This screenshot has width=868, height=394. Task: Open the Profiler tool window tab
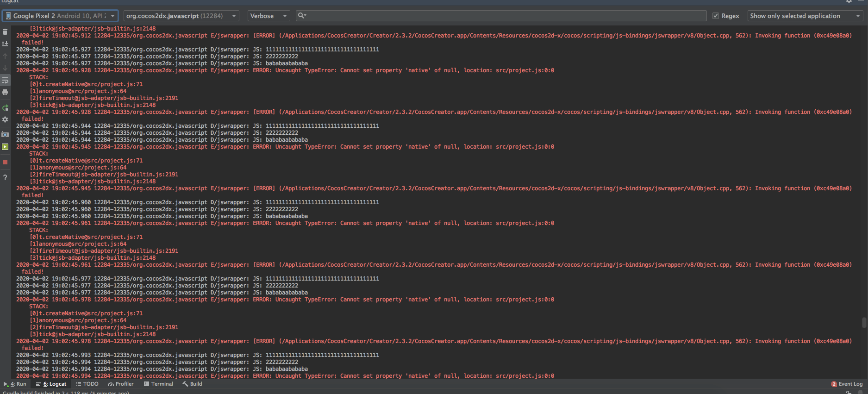[121, 384]
